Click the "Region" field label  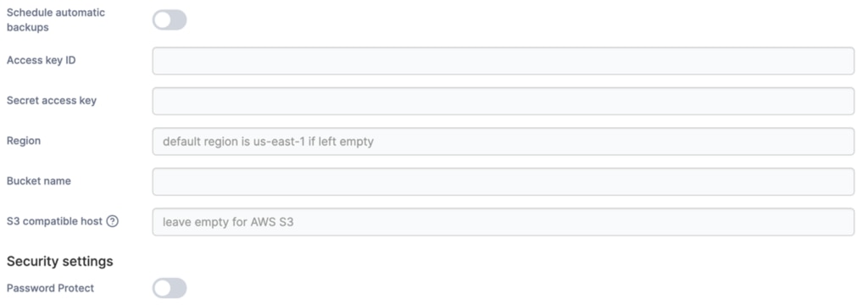click(x=23, y=141)
